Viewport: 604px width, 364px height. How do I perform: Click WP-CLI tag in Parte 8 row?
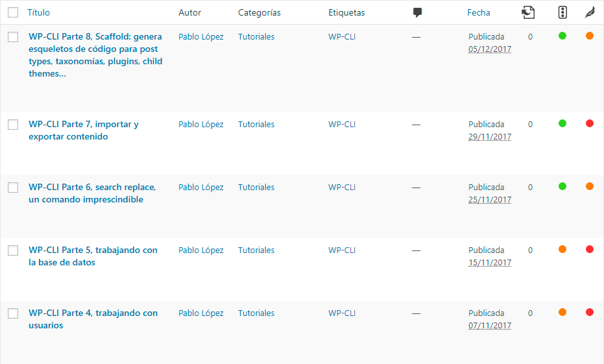pos(342,36)
